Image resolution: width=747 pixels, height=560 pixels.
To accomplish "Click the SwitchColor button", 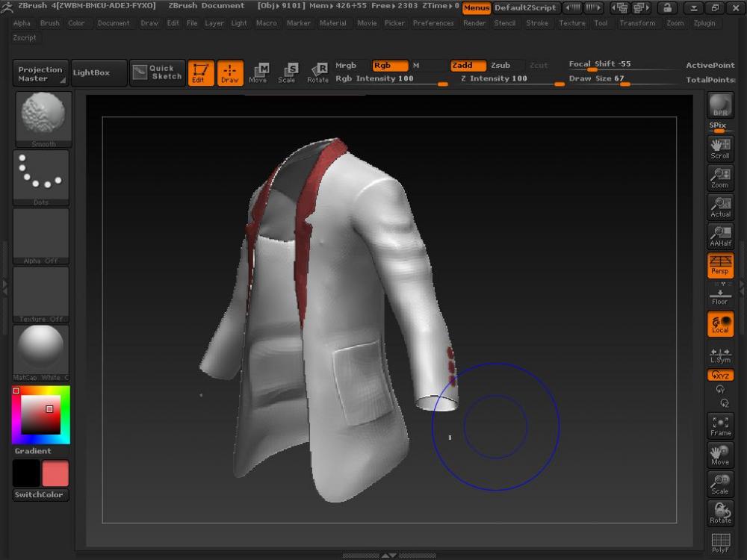I will pyautogui.click(x=40, y=495).
